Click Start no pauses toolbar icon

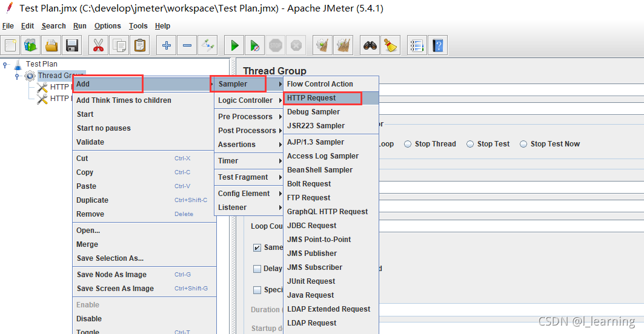254,45
